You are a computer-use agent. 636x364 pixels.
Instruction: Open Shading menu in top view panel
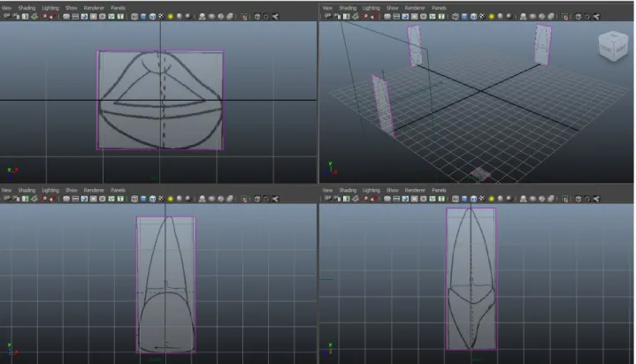pos(27,8)
